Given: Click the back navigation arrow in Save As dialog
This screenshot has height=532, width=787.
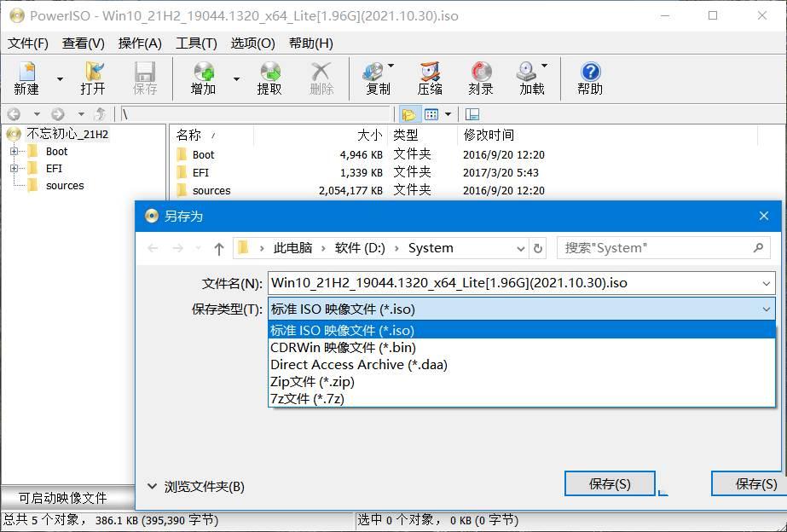Looking at the screenshot, I should tap(153, 247).
